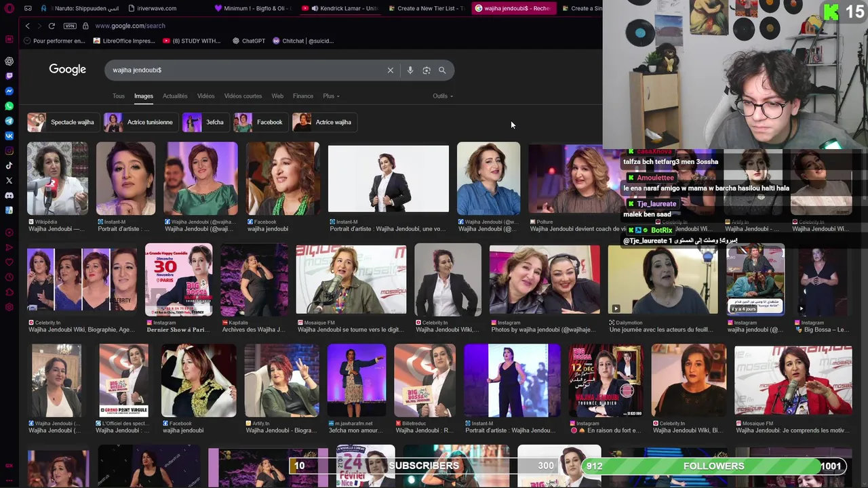The height and width of the screenshot is (488, 868).
Task: Switch to the Minimum ! - Bigflo & Oli tab
Action: pyautogui.click(x=252, y=8)
